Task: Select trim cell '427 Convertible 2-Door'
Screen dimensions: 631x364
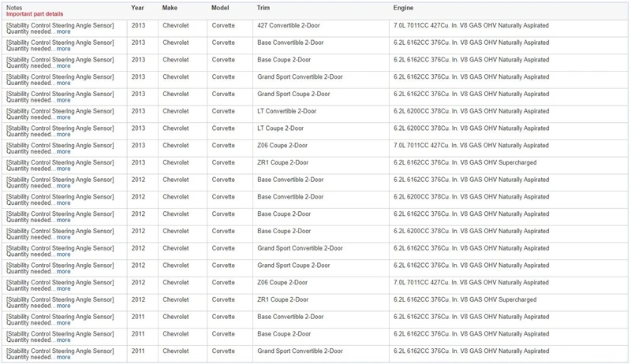Action: coord(289,26)
